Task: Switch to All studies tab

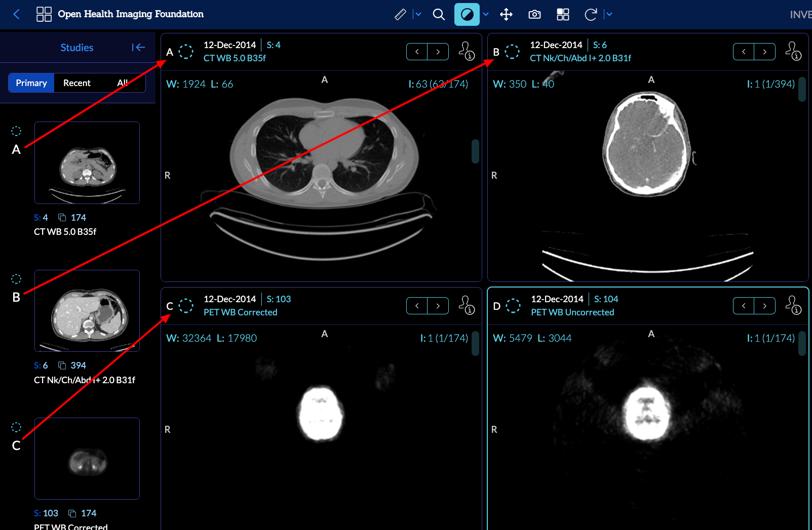Action: 122,83
